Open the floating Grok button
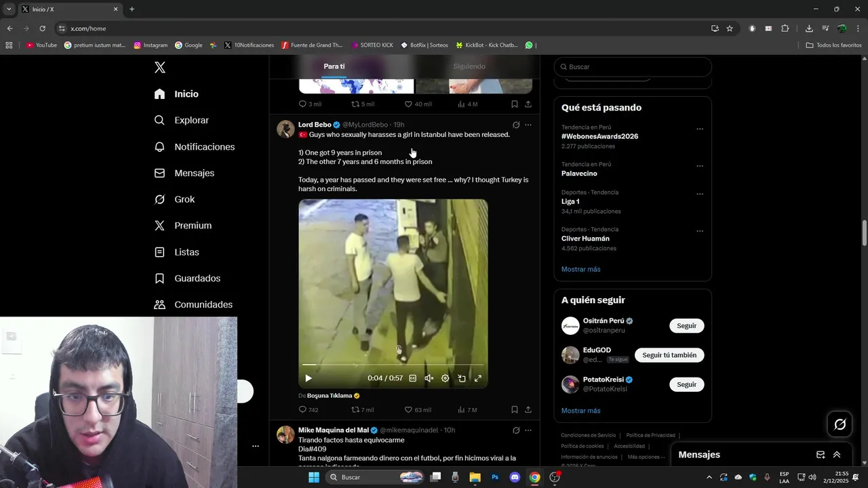868x488 pixels. (840, 424)
